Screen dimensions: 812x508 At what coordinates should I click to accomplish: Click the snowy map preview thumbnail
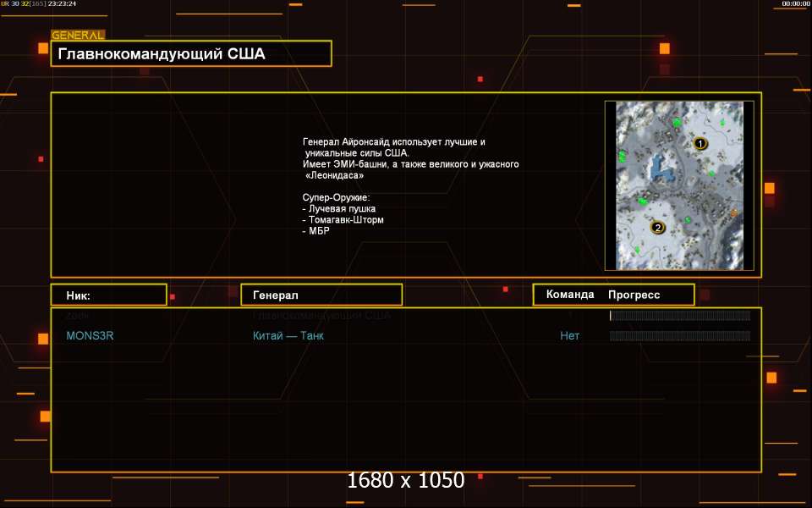pos(679,185)
